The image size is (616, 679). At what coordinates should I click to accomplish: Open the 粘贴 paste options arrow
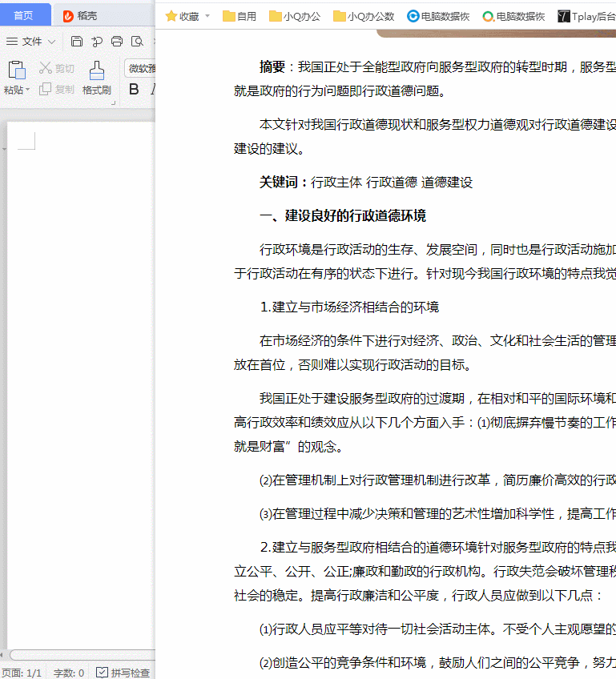(27, 90)
